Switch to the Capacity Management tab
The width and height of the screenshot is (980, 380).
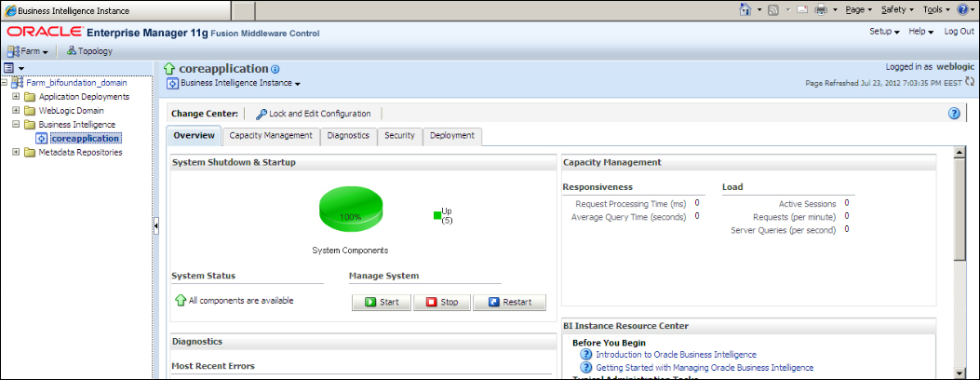tap(271, 136)
